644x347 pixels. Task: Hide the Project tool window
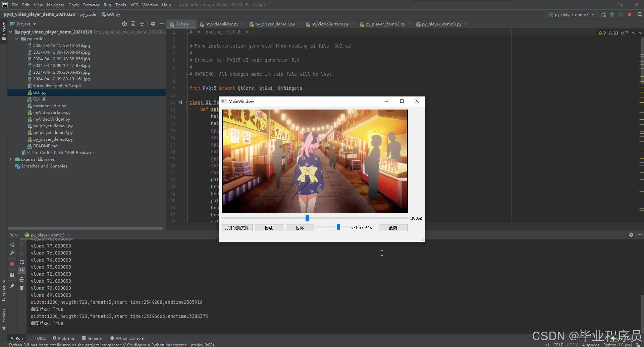point(161,24)
